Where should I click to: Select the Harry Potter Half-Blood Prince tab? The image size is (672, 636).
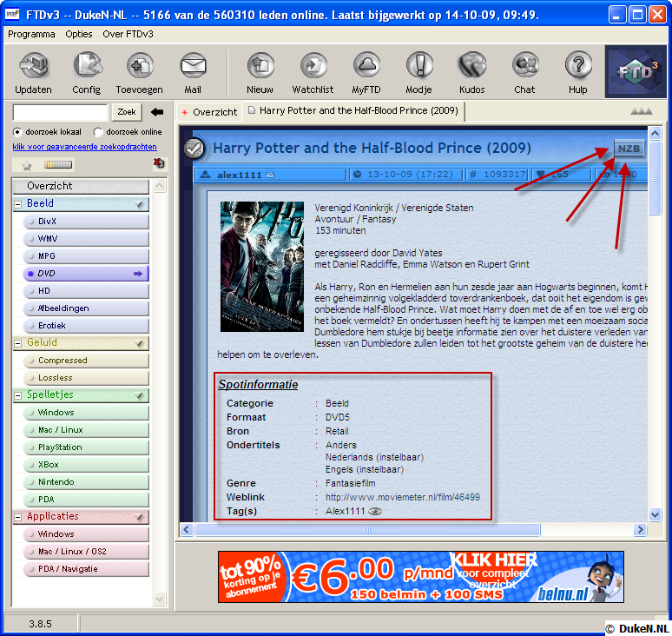354,111
